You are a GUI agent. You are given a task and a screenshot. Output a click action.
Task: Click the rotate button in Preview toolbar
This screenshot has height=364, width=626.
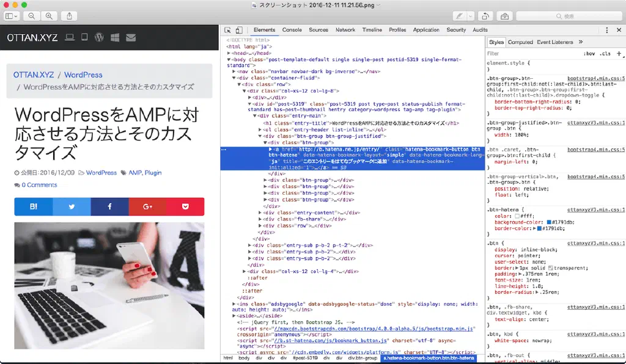486,16
